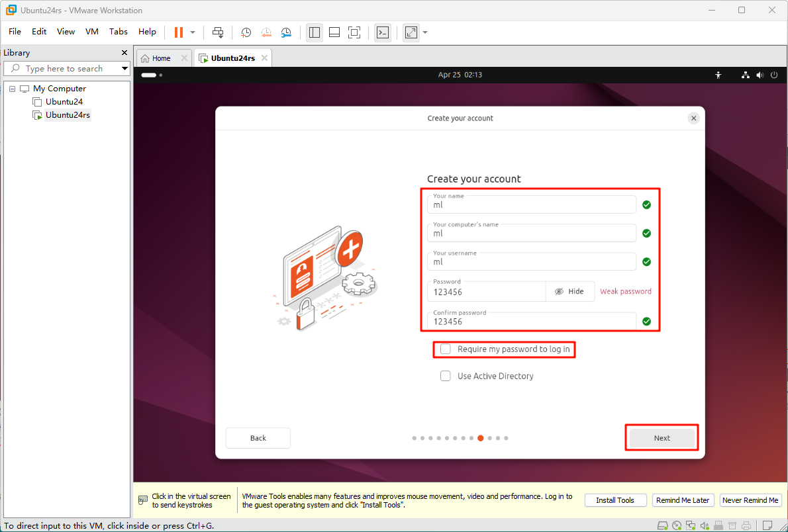788x532 pixels.
Task: Click the Never Remind Me button
Action: pos(751,500)
